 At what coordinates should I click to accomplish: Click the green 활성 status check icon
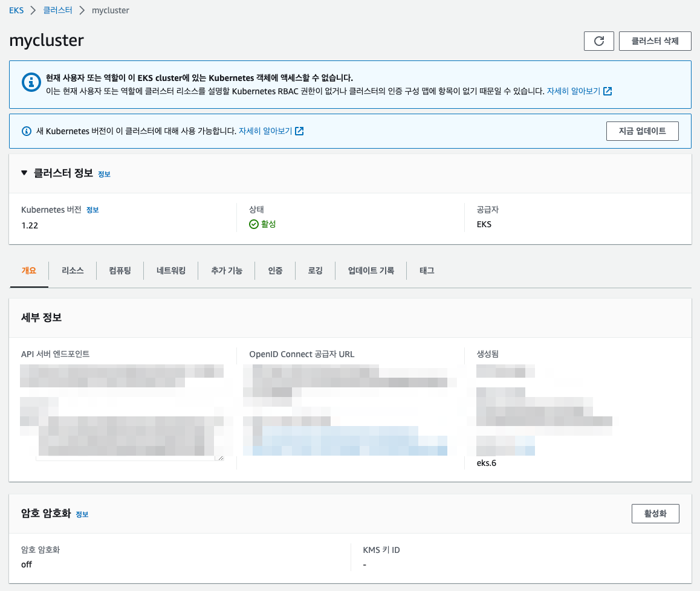click(253, 224)
